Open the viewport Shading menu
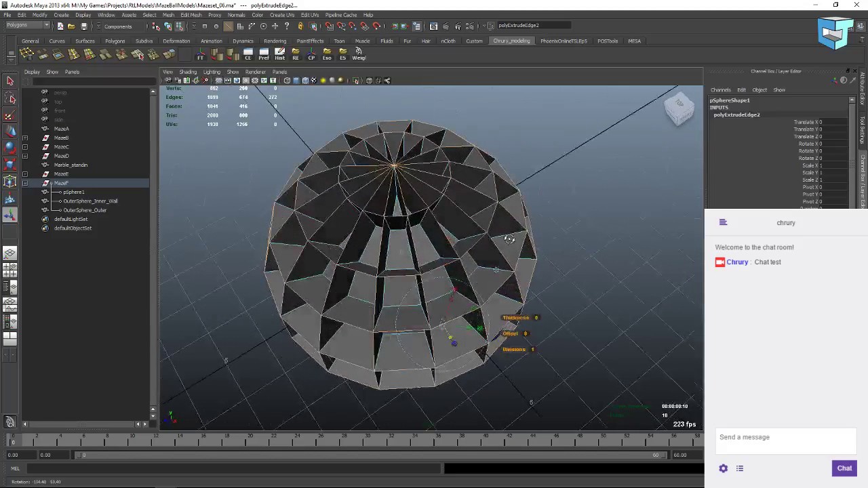 coord(188,72)
